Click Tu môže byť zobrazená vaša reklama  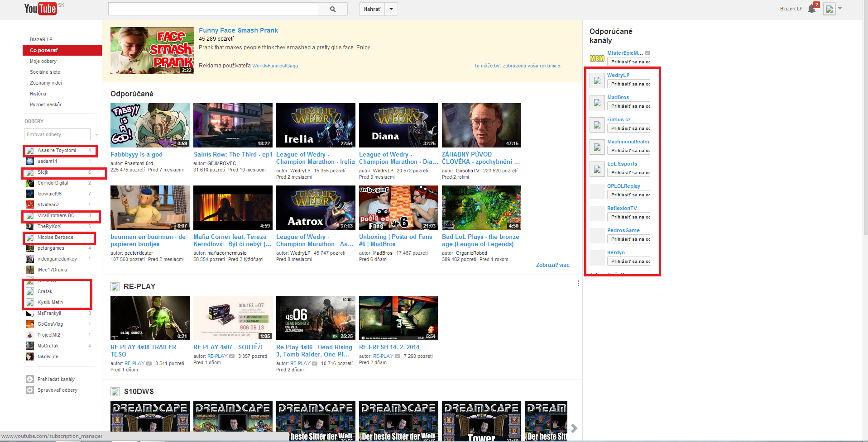click(517, 66)
